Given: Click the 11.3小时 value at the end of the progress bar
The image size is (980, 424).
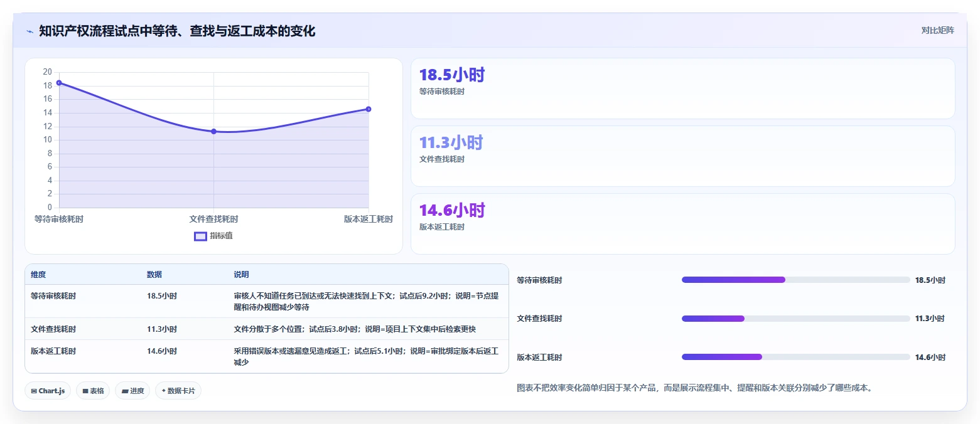Looking at the screenshot, I should tap(930, 319).
